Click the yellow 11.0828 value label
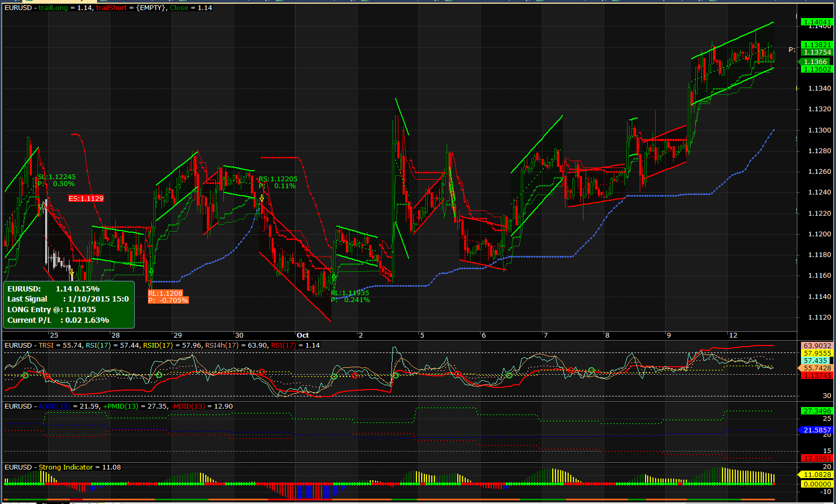This screenshot has height=504, width=836. click(816, 475)
